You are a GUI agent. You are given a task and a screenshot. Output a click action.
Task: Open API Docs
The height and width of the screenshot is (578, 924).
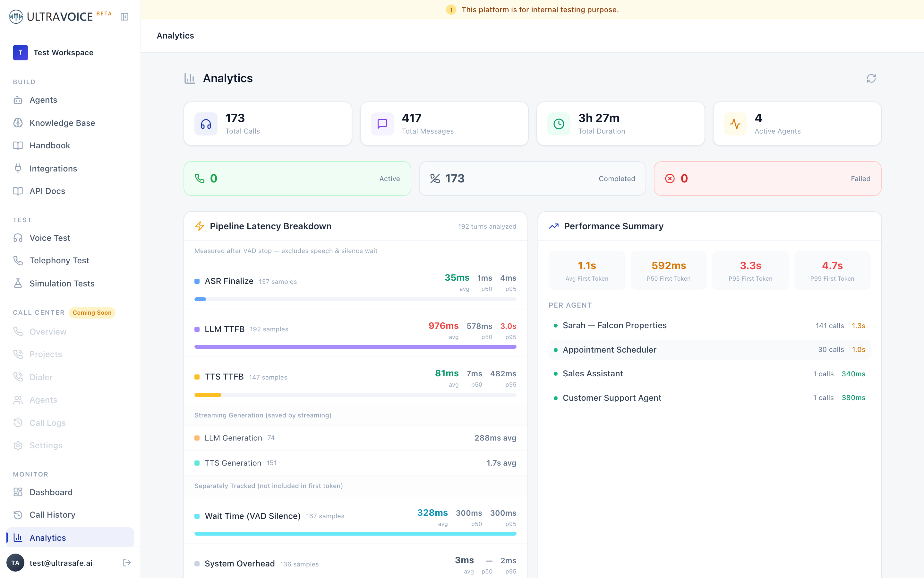pyautogui.click(x=70, y=191)
